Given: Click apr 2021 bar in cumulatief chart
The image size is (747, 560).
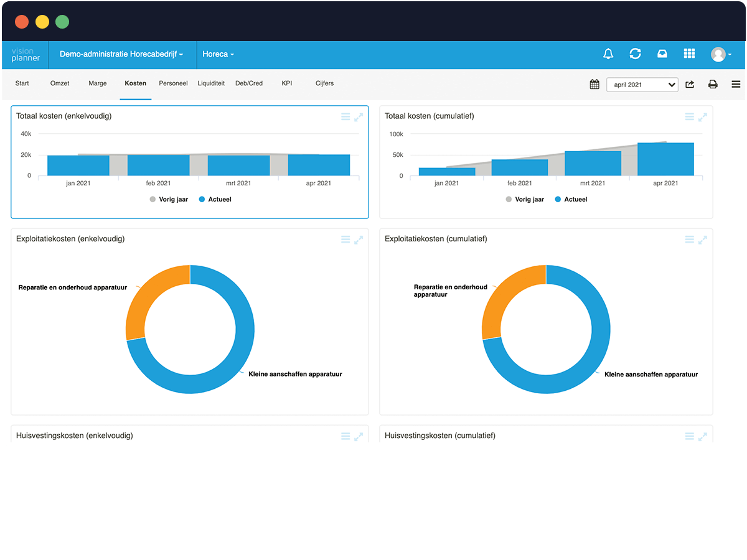Looking at the screenshot, I should [665, 159].
